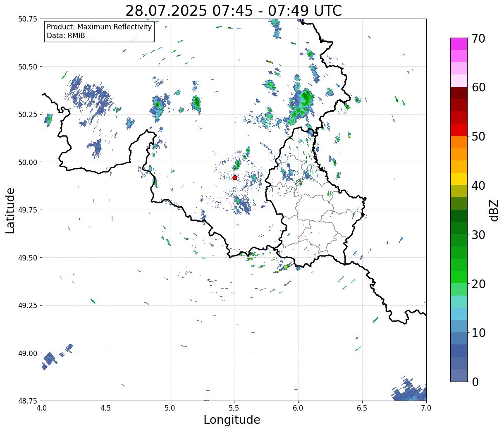Click the 5.0 longitude tick label
The image size is (504, 430).
click(170, 408)
